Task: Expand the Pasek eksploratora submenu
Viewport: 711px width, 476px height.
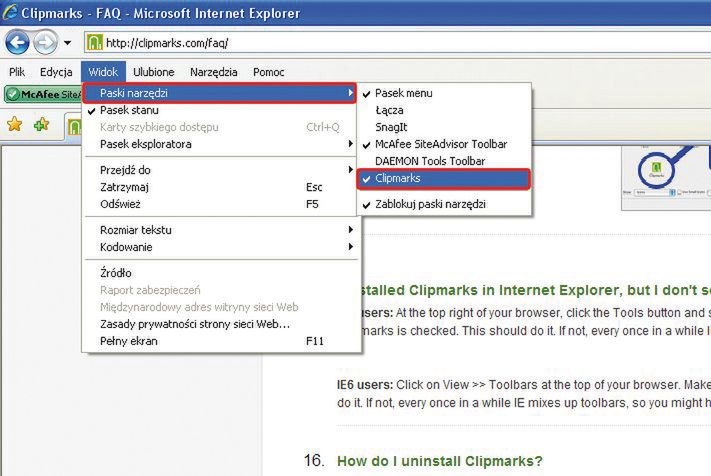Action: (219, 144)
